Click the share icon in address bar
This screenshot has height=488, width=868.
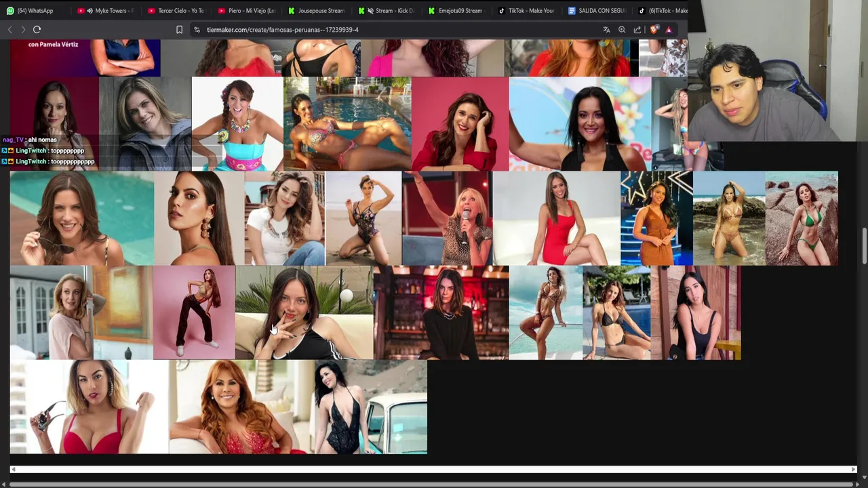[x=637, y=30]
